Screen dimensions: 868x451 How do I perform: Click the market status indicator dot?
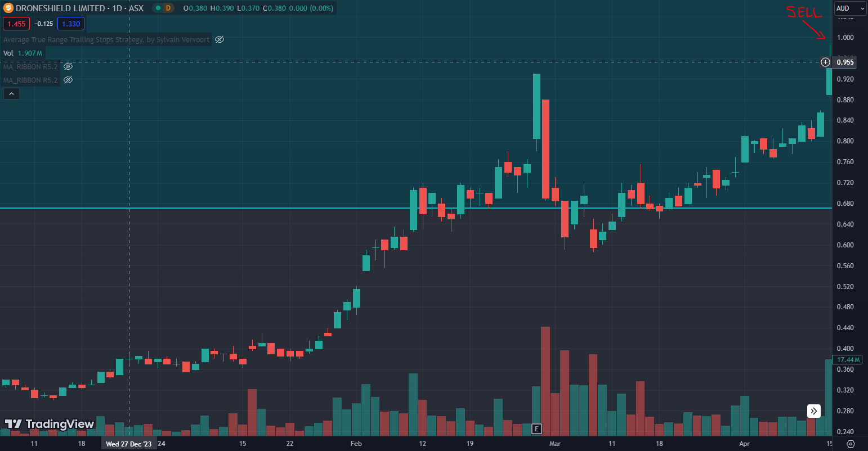[157, 8]
